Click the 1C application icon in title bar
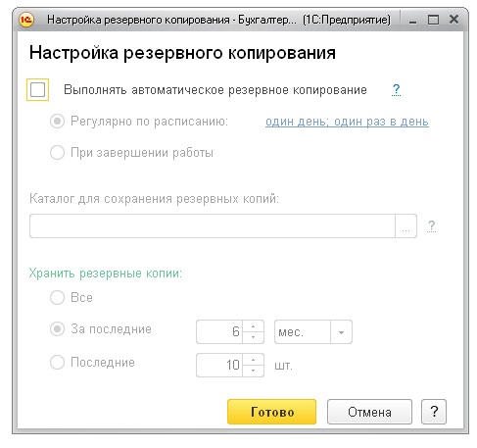Viewport: 477px width, 448px height. coord(26,20)
